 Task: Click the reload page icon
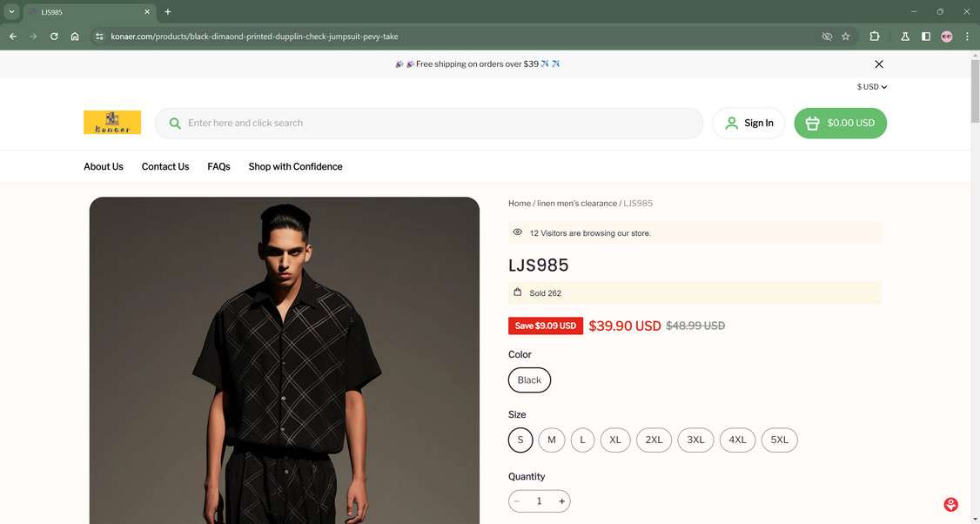[53, 37]
